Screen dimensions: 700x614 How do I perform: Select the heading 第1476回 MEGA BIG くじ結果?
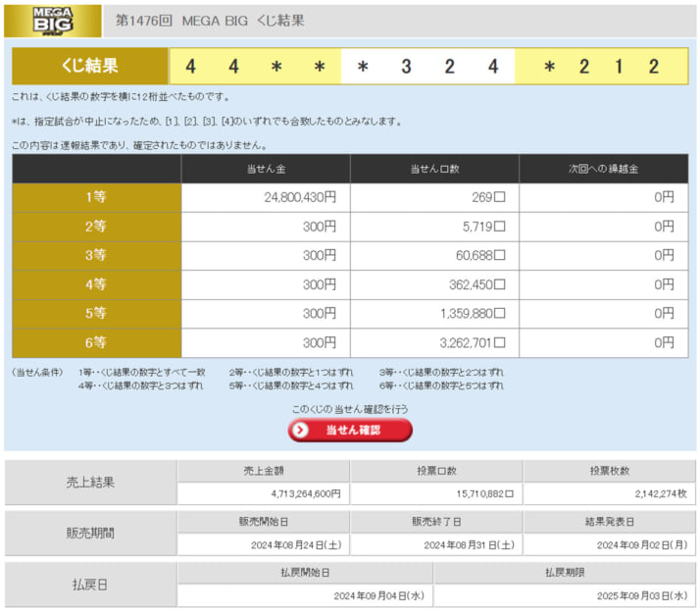[210, 21]
